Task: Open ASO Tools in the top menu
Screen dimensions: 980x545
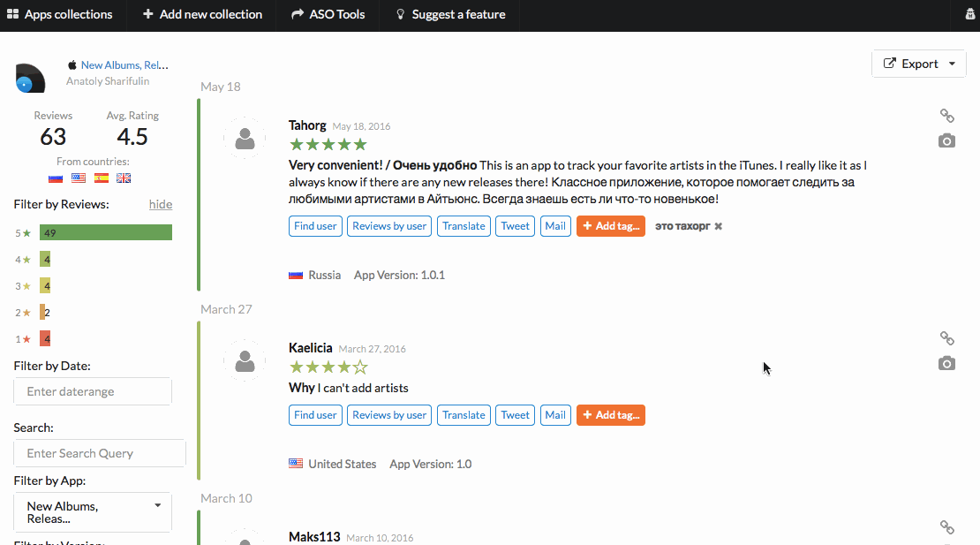Action: click(x=328, y=15)
